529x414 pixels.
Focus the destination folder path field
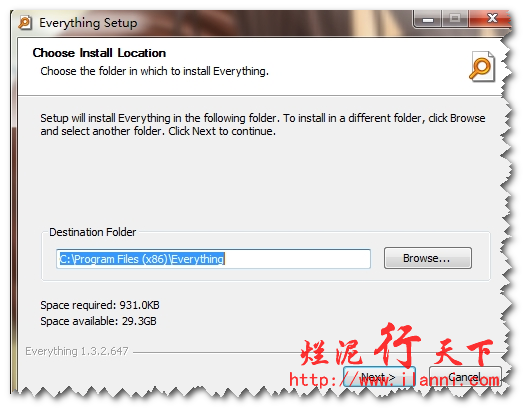(x=213, y=259)
